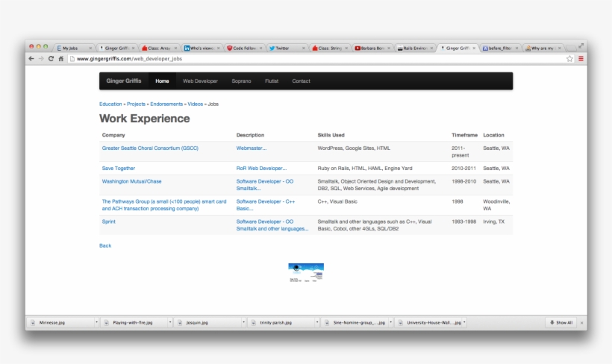
Task: Click the Irving, TX location cell
Action: [494, 222]
